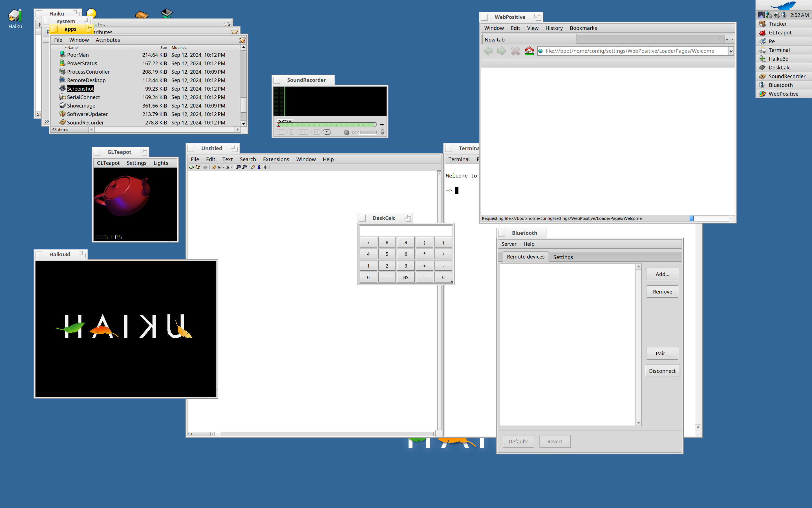
Task: Click the Haiku disk icon on the desktop
Action: tap(15, 16)
